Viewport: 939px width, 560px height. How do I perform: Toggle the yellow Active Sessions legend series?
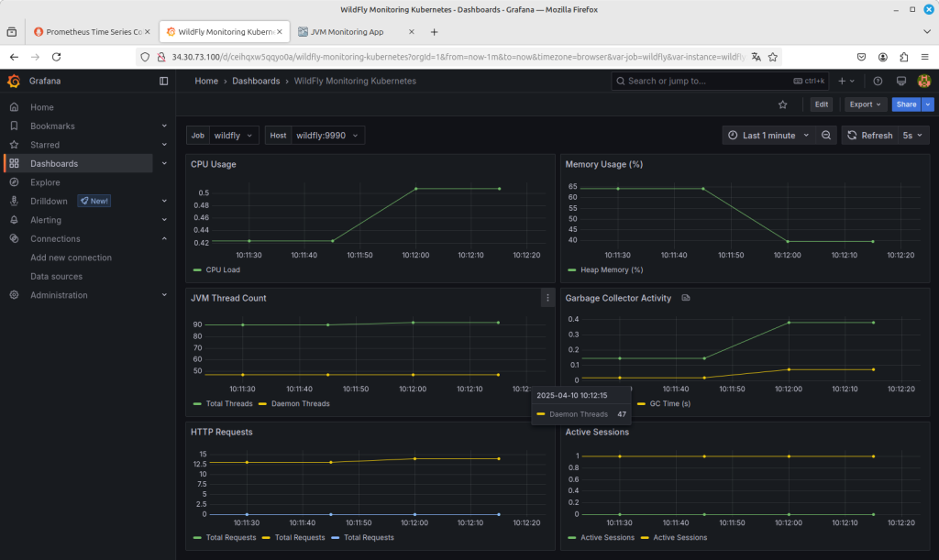[x=679, y=537]
